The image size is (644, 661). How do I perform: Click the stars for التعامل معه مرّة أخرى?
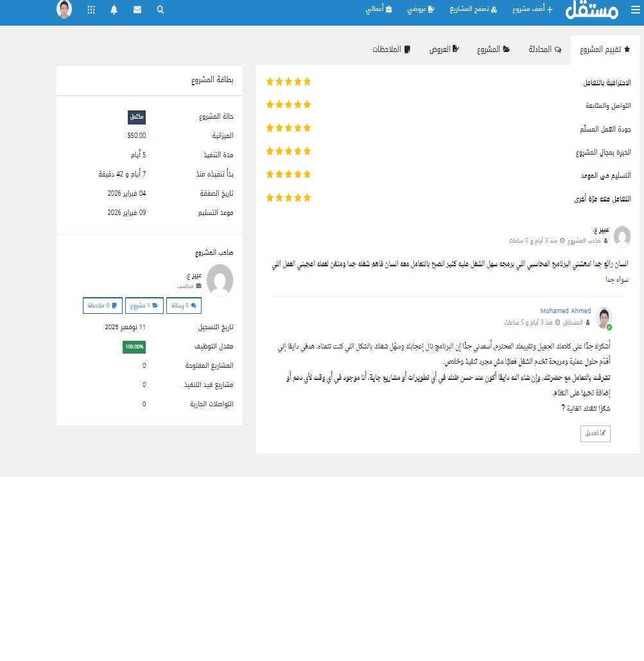[288, 198]
